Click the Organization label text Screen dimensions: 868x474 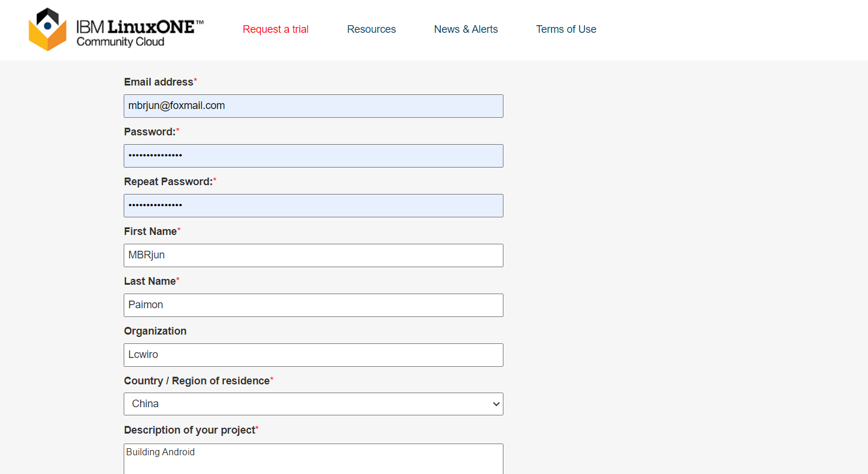[155, 331]
